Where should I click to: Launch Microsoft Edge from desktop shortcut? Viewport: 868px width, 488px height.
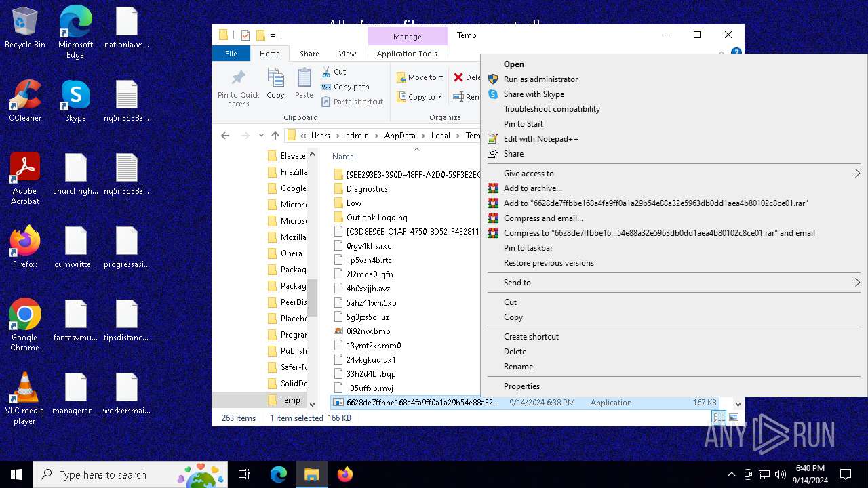[75, 32]
